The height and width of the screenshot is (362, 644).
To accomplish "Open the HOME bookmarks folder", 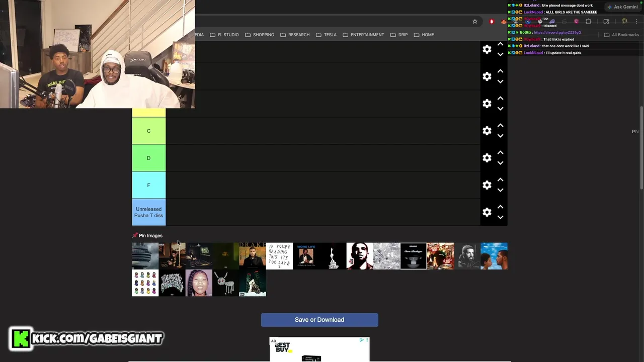I will [424, 35].
